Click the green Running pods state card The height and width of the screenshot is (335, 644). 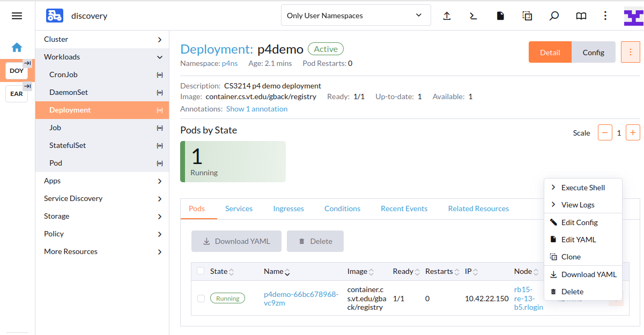[x=233, y=161]
